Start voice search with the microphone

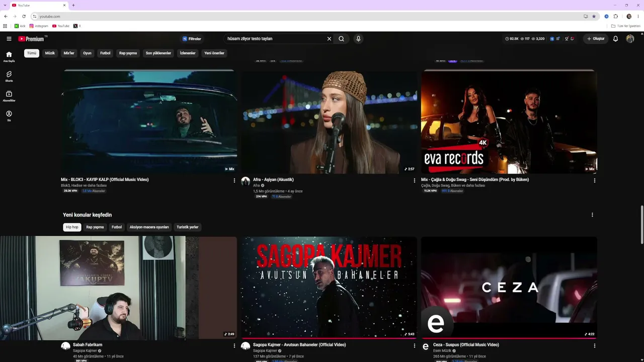[x=358, y=39]
